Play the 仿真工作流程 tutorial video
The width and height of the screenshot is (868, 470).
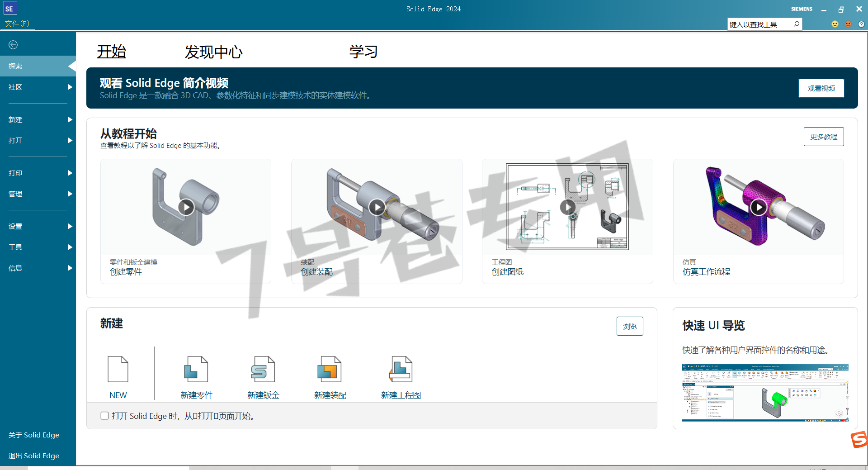click(x=759, y=207)
